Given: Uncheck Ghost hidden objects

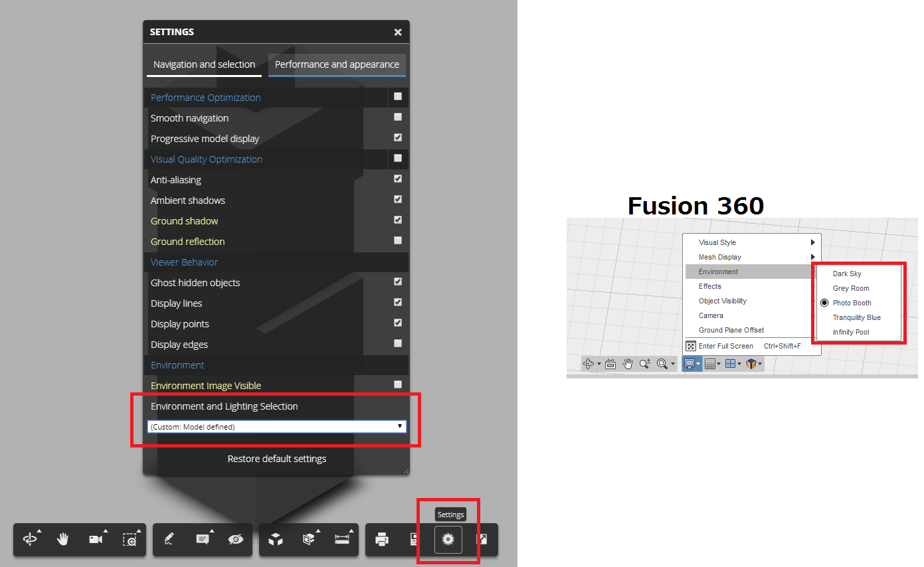Looking at the screenshot, I should pos(398,282).
